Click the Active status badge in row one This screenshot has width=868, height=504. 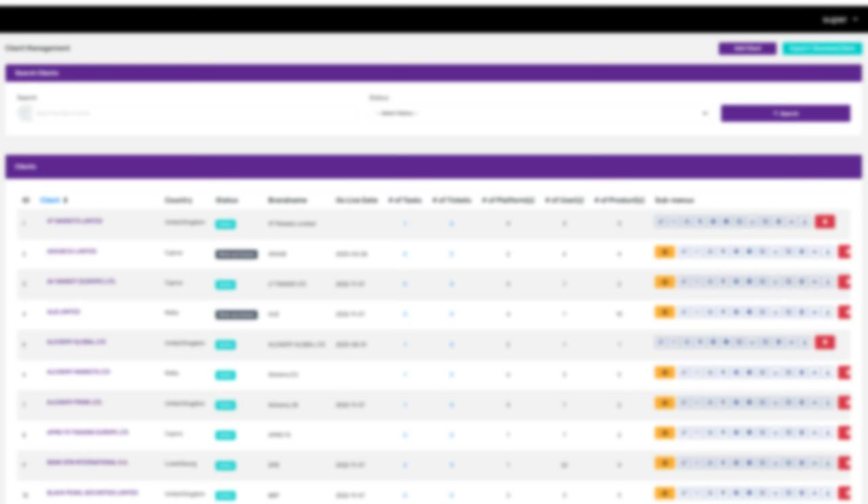click(x=225, y=225)
